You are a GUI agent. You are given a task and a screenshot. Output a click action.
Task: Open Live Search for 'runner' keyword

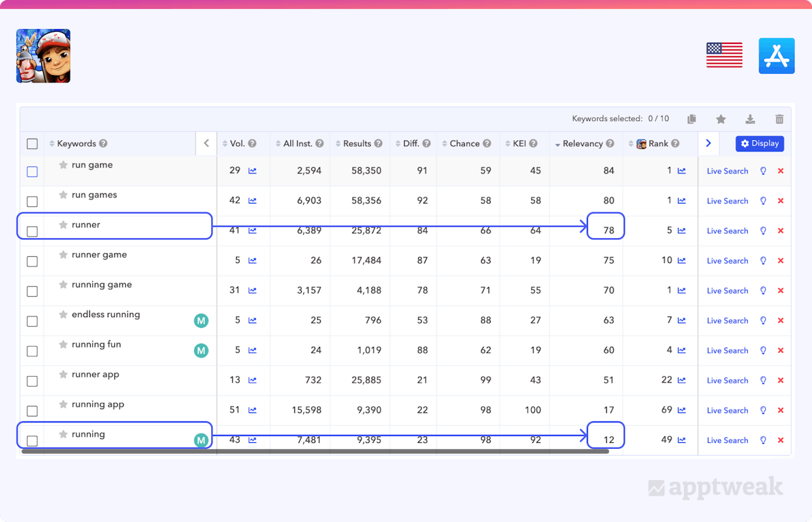click(727, 231)
